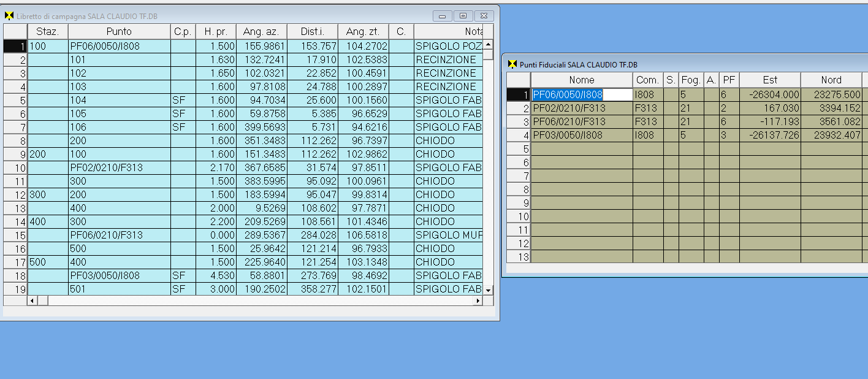Click the distance value 17.910

(x=312, y=59)
